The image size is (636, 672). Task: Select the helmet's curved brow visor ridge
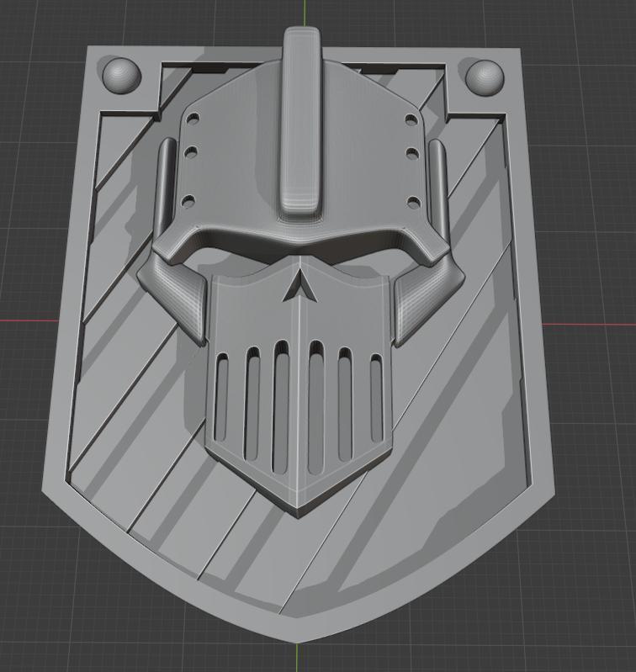tap(299, 243)
